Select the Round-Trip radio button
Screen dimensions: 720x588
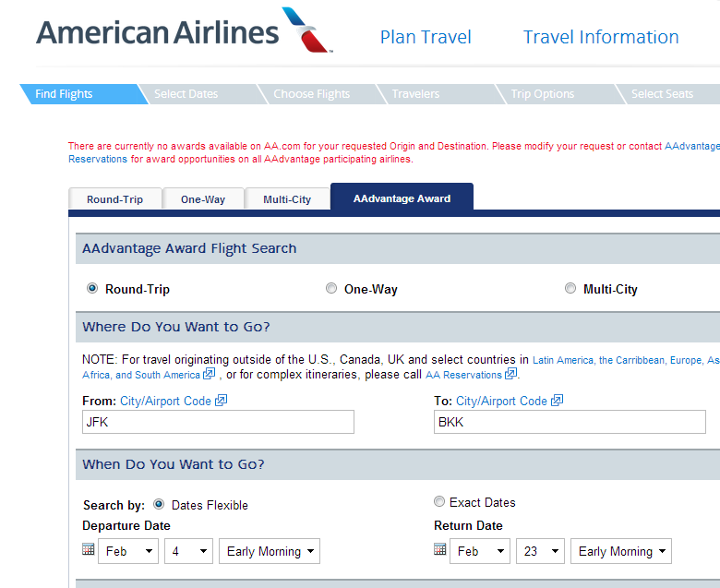(92, 288)
